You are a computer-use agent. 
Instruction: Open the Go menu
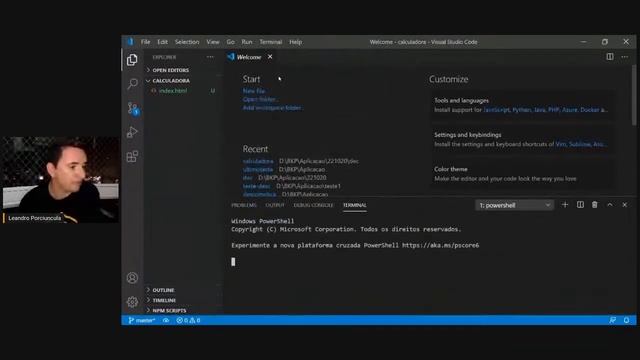(231, 42)
